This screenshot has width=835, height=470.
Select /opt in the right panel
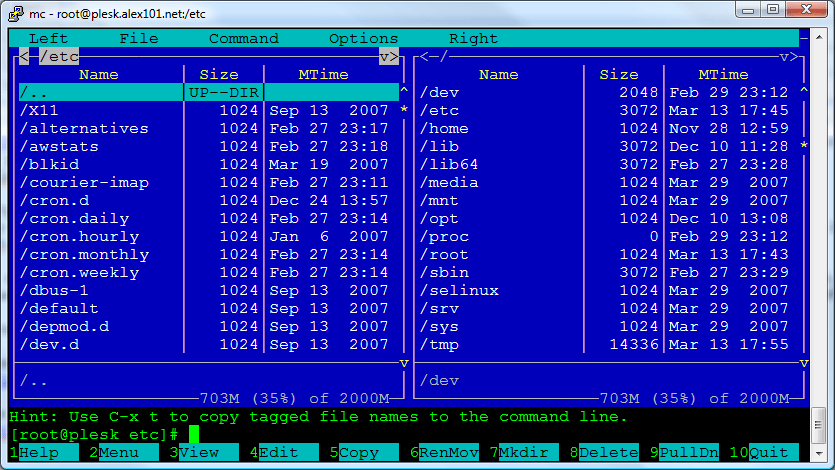[609, 219]
